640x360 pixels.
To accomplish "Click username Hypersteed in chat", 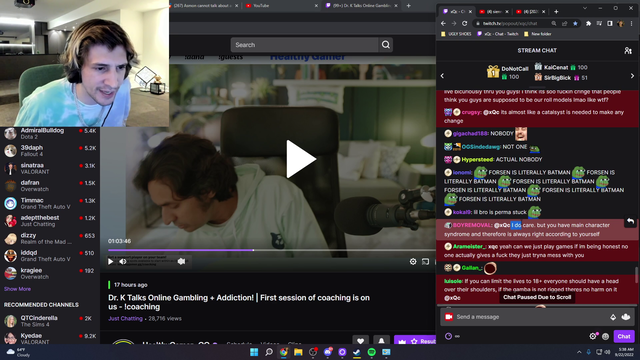I will pos(477,160).
